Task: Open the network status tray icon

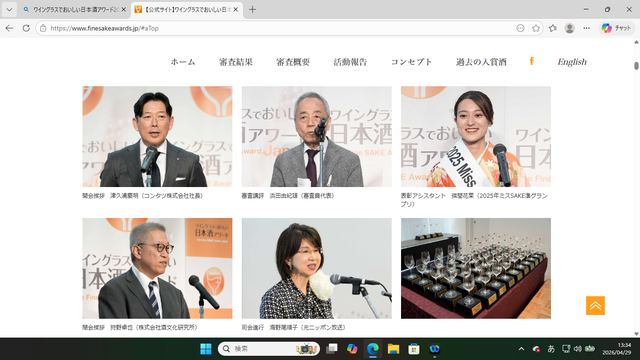Action: pyautogui.click(x=566, y=349)
